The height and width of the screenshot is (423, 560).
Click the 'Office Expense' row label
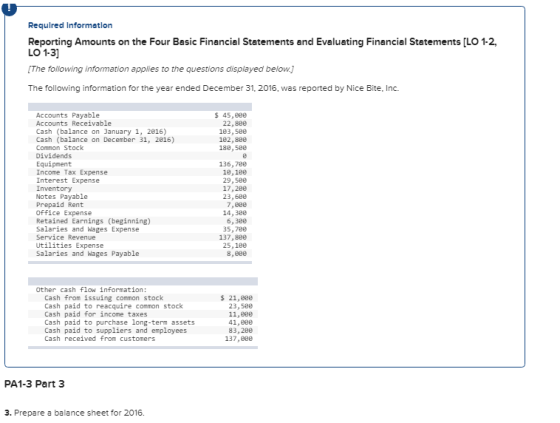coord(64,213)
